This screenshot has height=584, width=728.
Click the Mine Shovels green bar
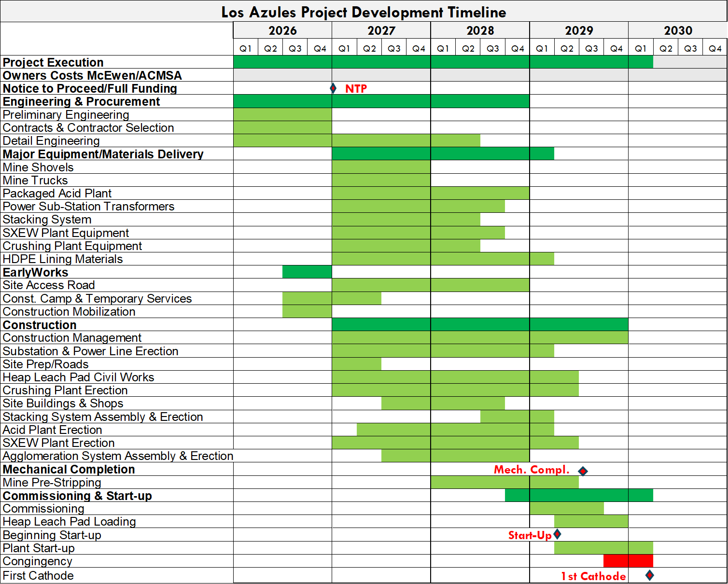coord(380,167)
